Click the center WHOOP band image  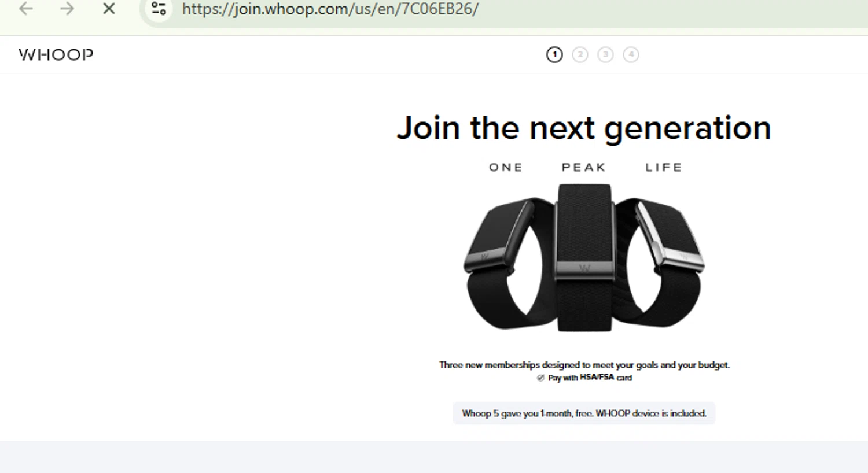coord(584,258)
